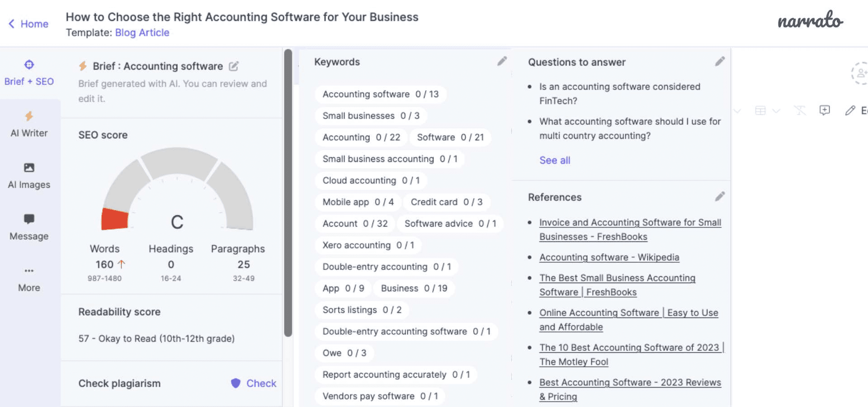This screenshot has height=407, width=868.
Task: Expand the table options dropdown arrow
Action: coord(776,111)
